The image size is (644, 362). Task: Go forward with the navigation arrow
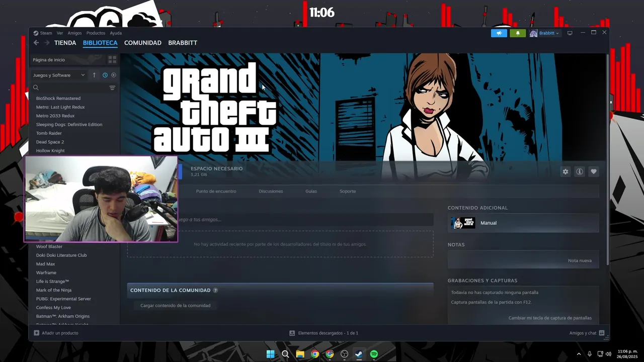(47, 43)
